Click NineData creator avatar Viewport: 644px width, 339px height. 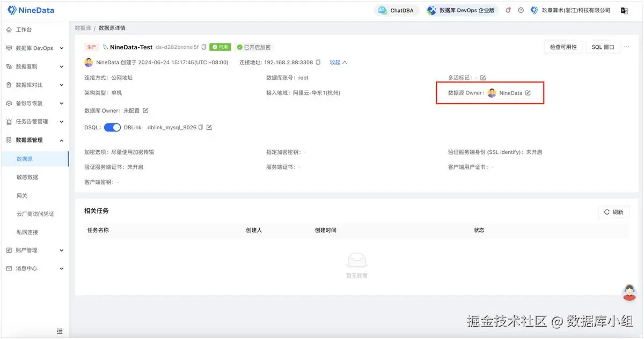tap(89, 62)
